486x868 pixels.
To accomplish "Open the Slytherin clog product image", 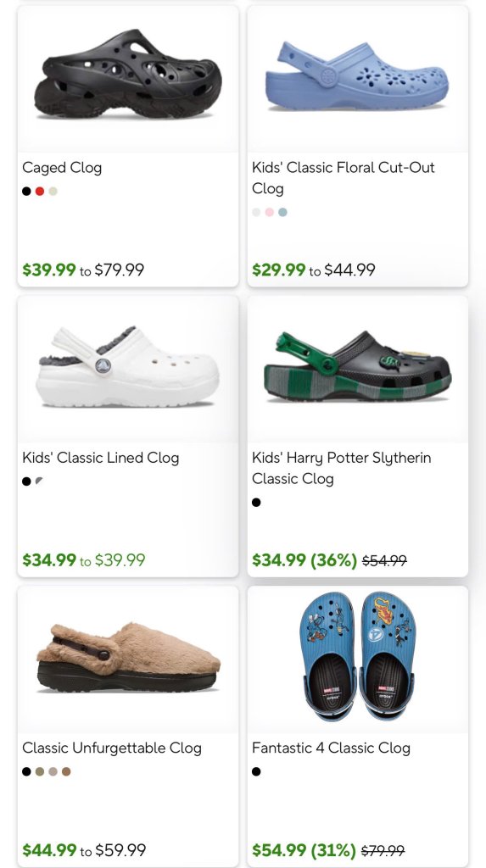I will 357,366.
